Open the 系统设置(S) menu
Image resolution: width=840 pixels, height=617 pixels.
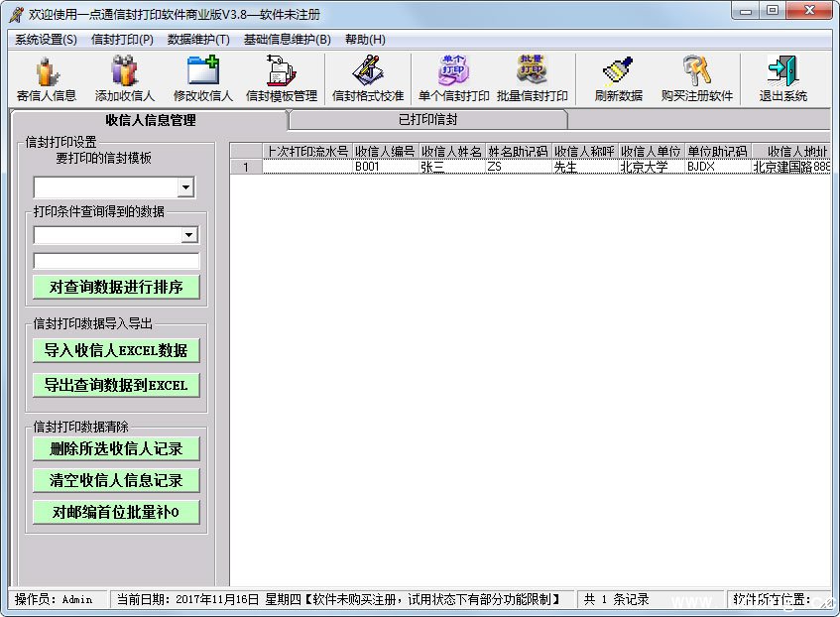(x=46, y=40)
